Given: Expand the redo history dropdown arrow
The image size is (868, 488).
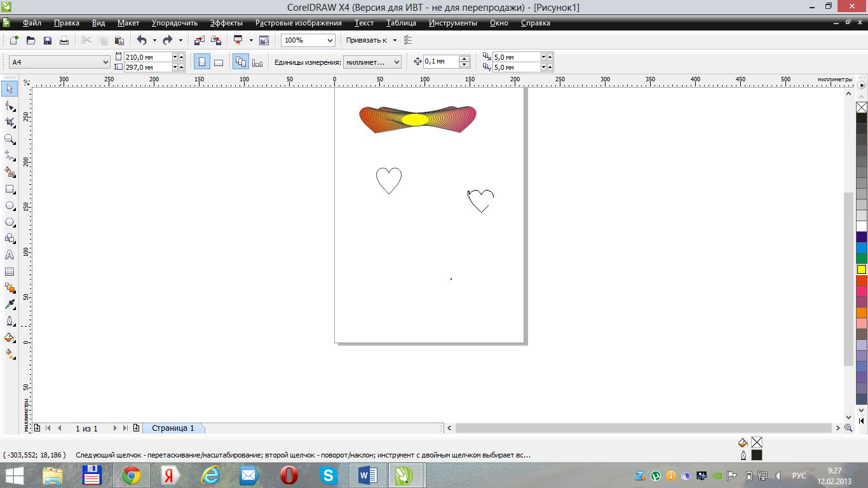Looking at the screenshot, I should (x=181, y=40).
